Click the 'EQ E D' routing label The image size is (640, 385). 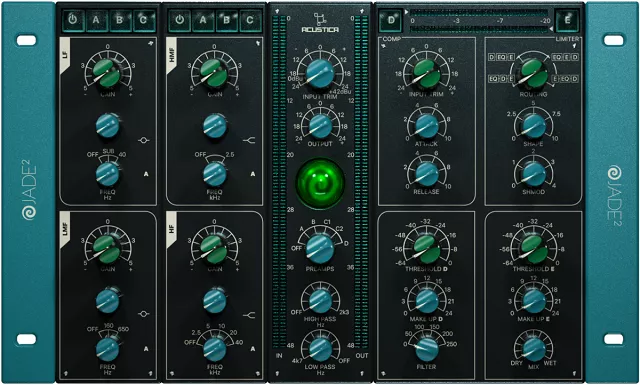point(565,57)
